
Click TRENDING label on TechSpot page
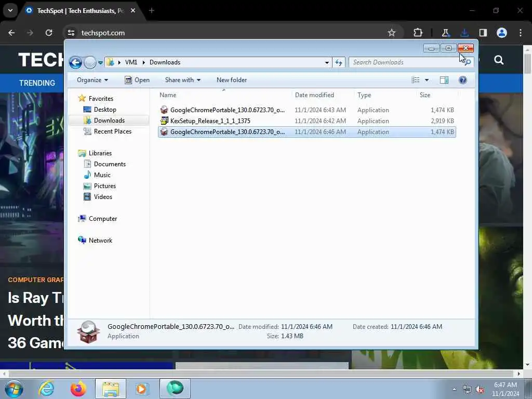(37, 83)
